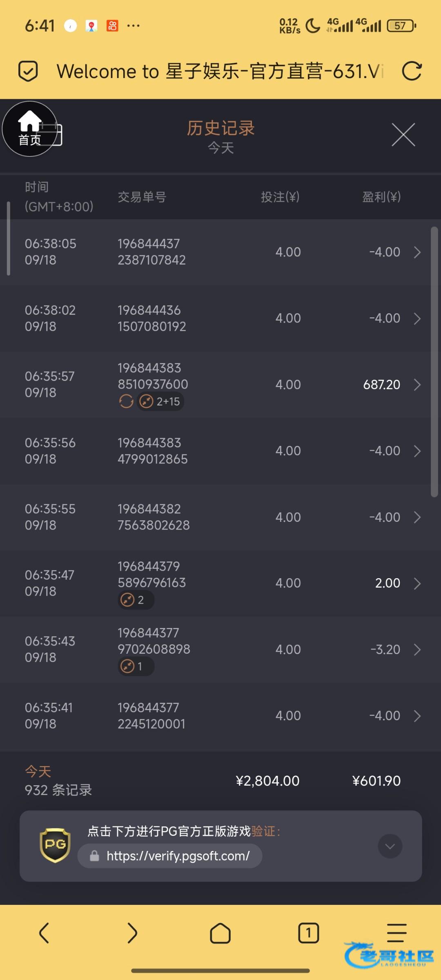Tap the page title in the address bar

point(220,71)
